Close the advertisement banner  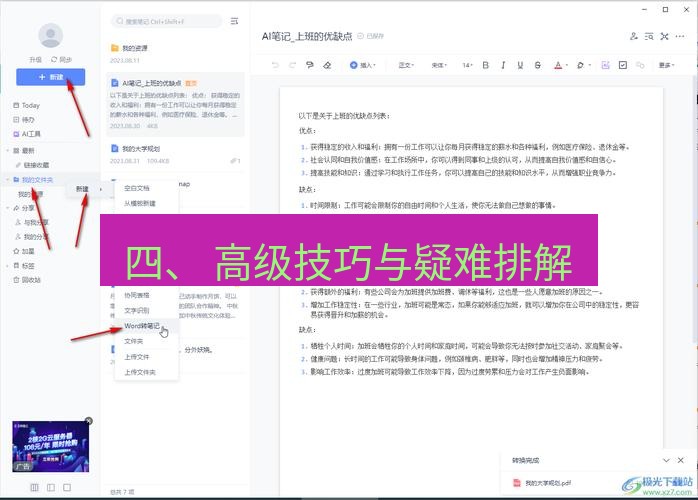pyautogui.click(x=89, y=421)
